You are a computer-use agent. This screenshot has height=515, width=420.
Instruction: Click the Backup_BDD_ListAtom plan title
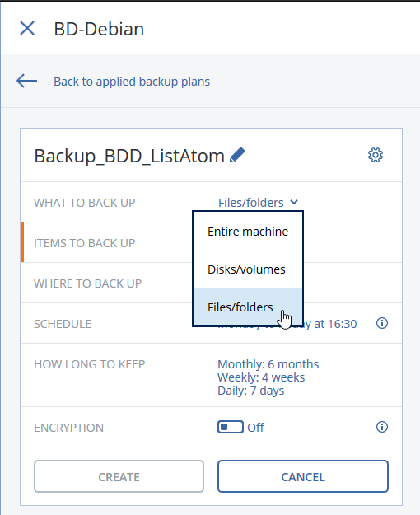pos(129,156)
